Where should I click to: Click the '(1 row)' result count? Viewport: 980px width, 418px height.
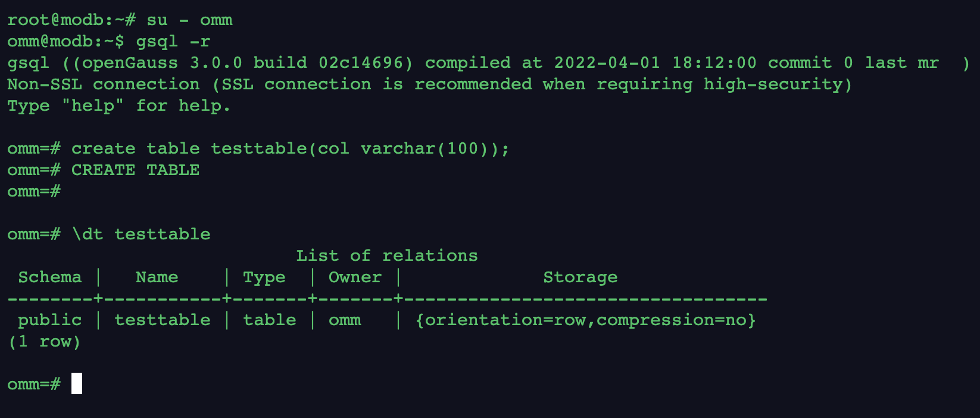coord(44,342)
